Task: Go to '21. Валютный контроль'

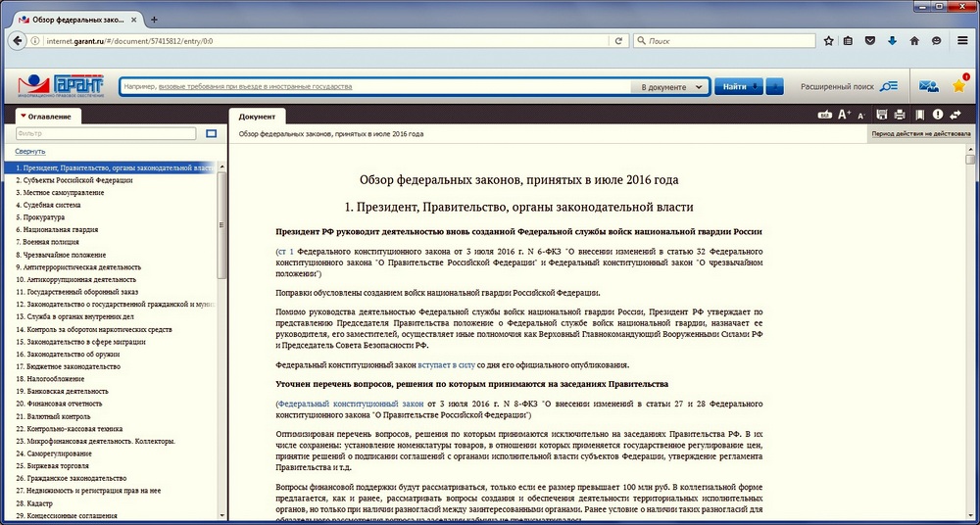Action: click(x=53, y=416)
